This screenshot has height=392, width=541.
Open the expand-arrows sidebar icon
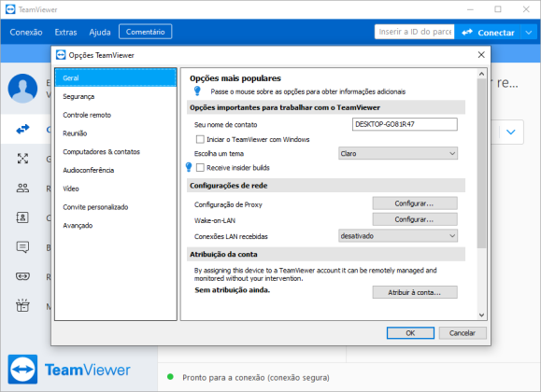click(22, 159)
